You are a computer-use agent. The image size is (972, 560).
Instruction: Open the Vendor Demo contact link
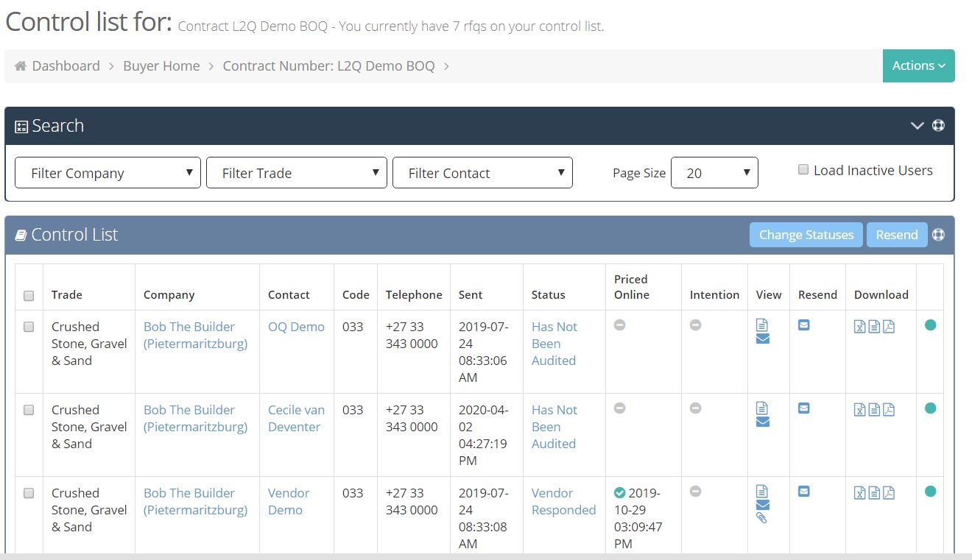tap(289, 501)
